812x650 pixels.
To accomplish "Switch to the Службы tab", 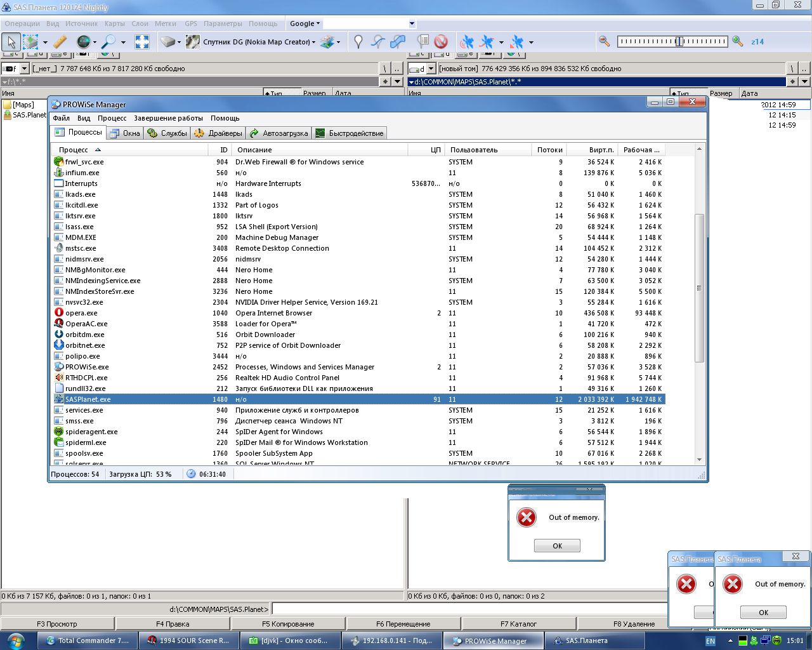I will coord(167,133).
